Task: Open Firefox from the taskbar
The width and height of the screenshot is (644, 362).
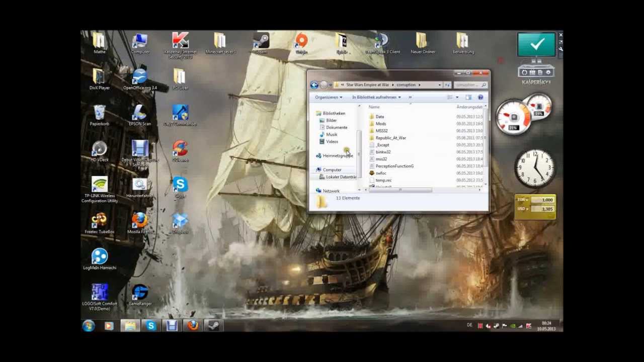Action: pyautogui.click(x=193, y=326)
